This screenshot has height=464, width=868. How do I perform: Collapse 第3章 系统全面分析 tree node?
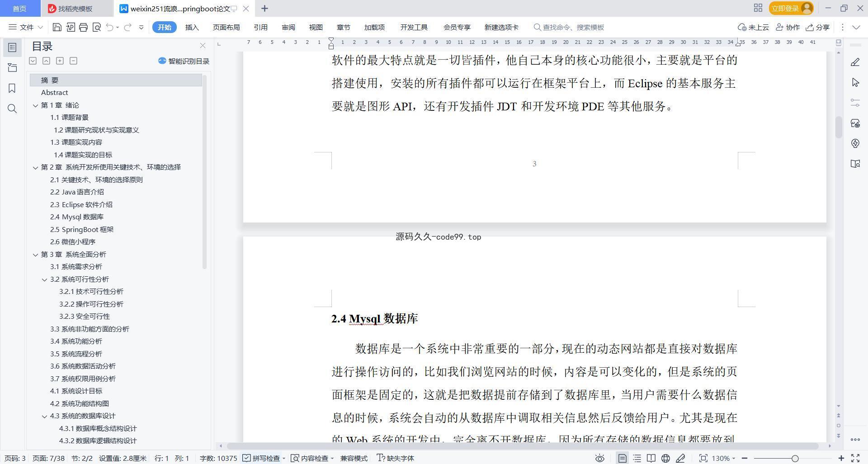[35, 255]
